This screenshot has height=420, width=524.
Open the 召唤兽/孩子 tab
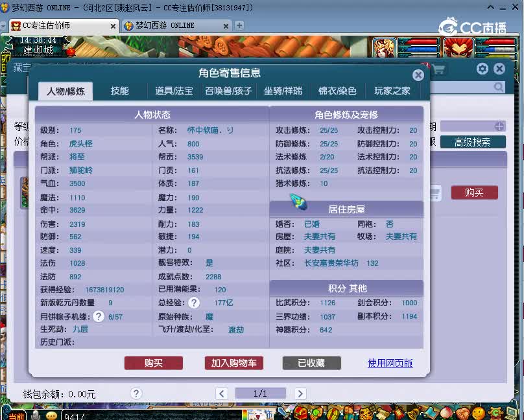[228, 91]
